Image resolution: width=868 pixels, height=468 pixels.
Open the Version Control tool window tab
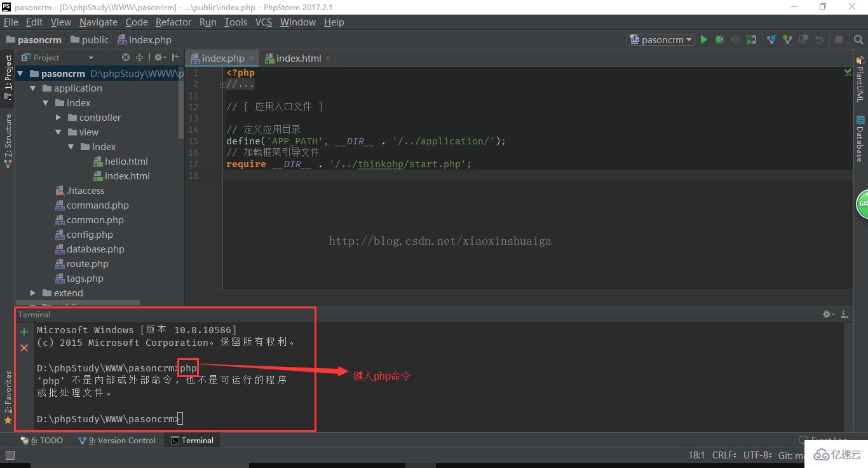pyautogui.click(x=117, y=440)
